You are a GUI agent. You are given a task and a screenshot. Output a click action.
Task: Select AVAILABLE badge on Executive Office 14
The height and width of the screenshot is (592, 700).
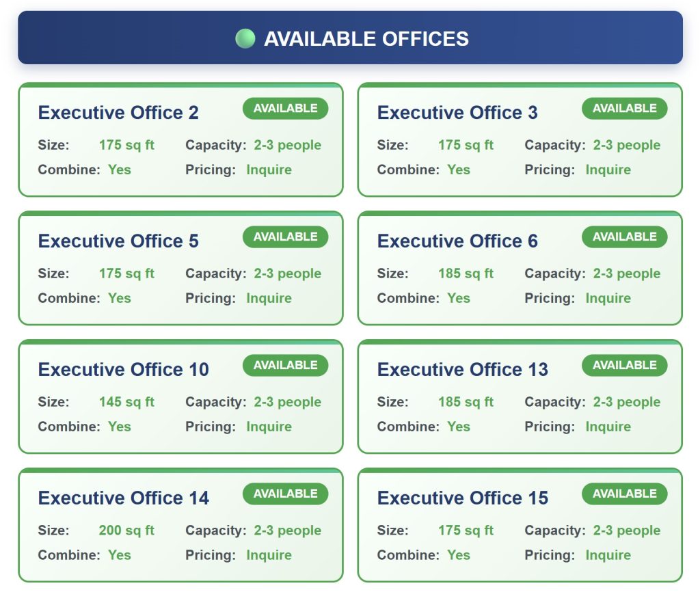[285, 494]
